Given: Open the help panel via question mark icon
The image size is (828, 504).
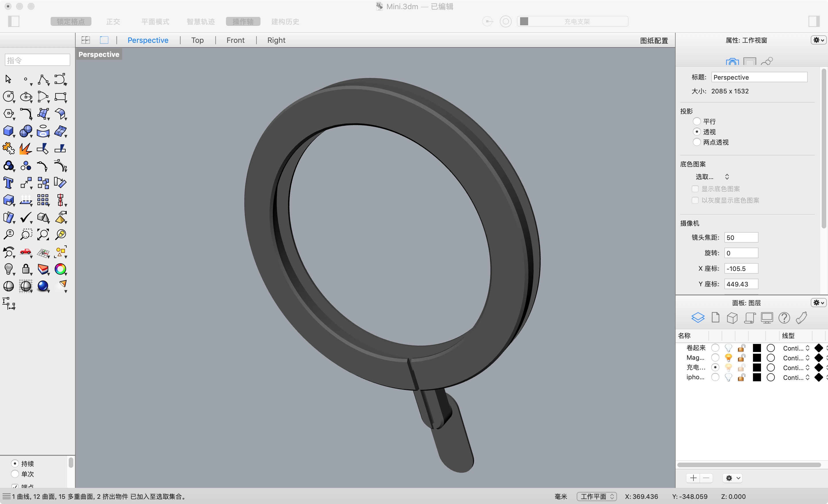Looking at the screenshot, I should point(784,317).
